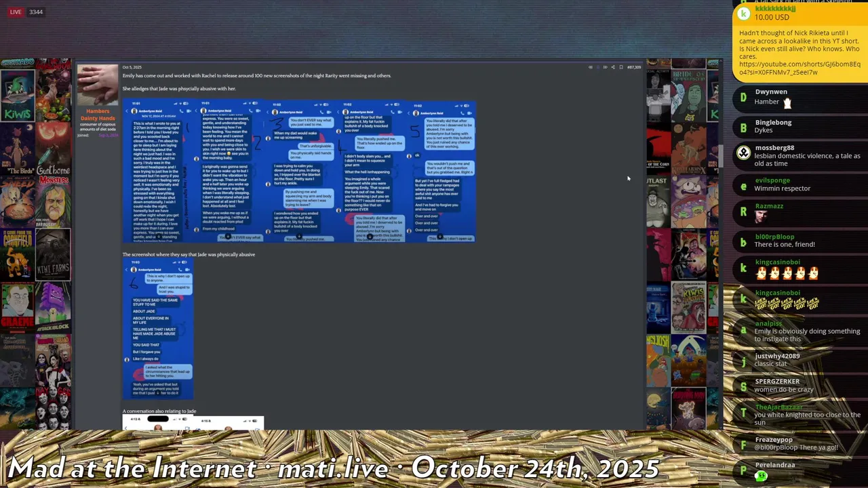Click username justwhy42089 in chat
This screenshot has height=488, width=868.
point(777,356)
